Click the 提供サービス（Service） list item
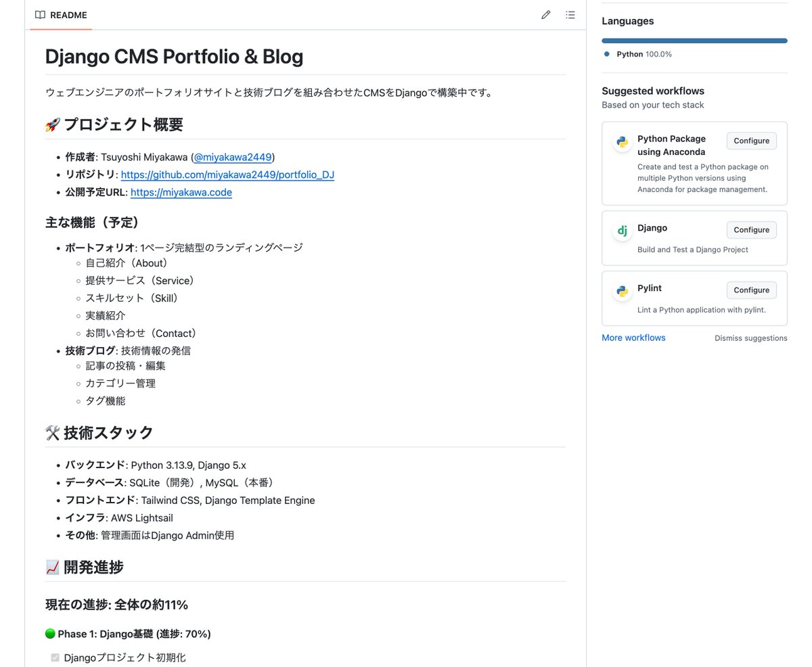The width and height of the screenshot is (812, 667). click(x=143, y=281)
